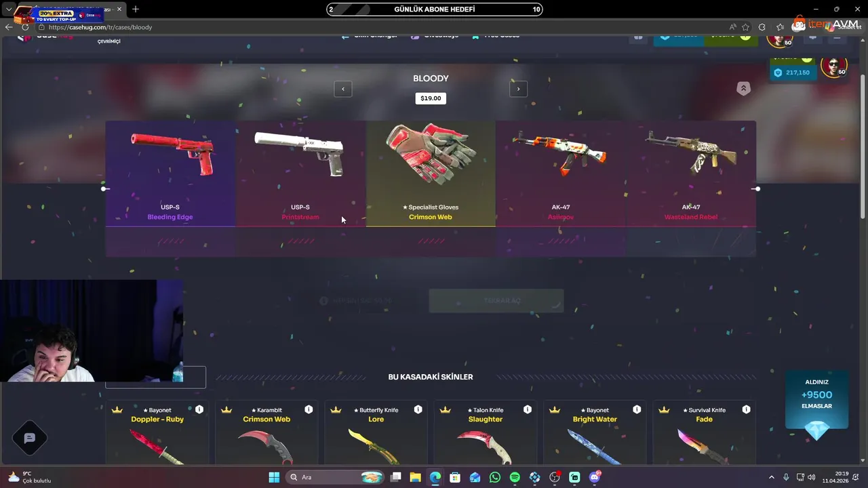Show hidden system tray icons
The image size is (868, 488).
pos(771,477)
